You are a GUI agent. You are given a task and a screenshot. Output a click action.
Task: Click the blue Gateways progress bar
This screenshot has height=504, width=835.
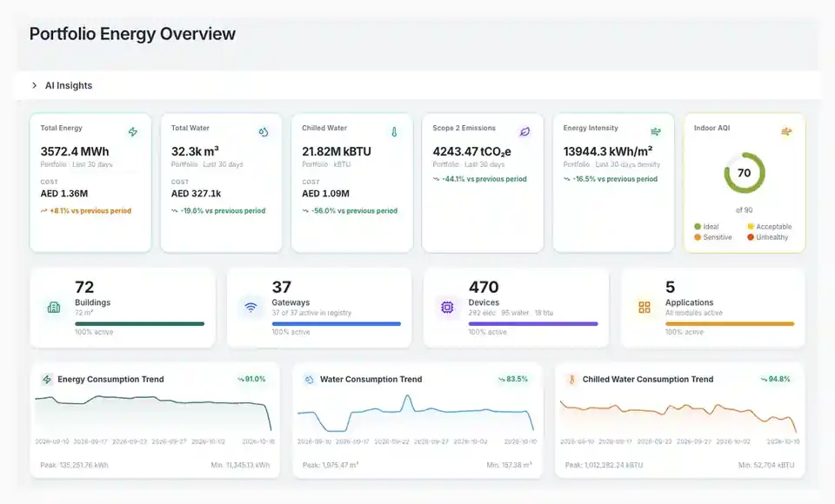tap(336, 323)
